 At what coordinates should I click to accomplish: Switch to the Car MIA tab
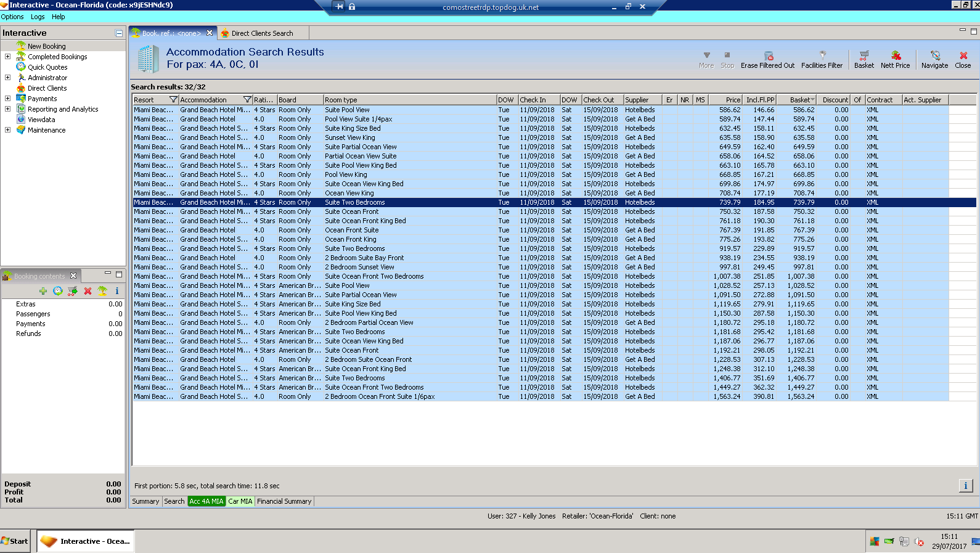point(240,501)
